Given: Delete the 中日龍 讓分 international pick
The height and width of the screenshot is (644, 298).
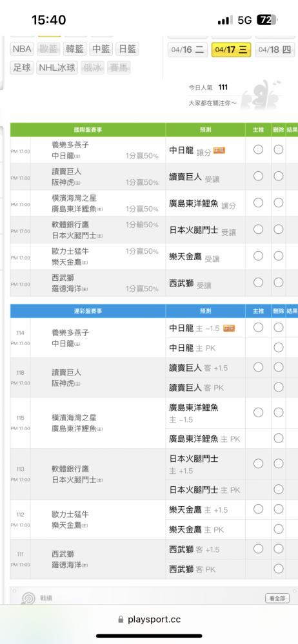Looking at the screenshot, I should 279,149.
